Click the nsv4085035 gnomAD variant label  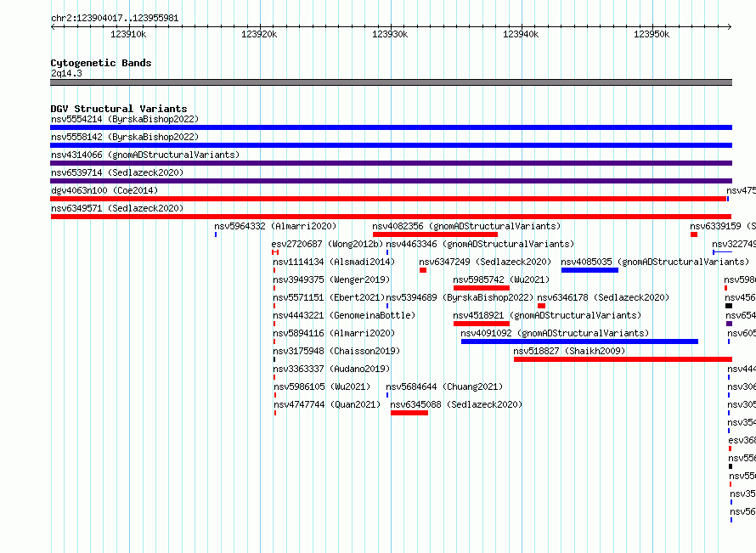click(655, 262)
